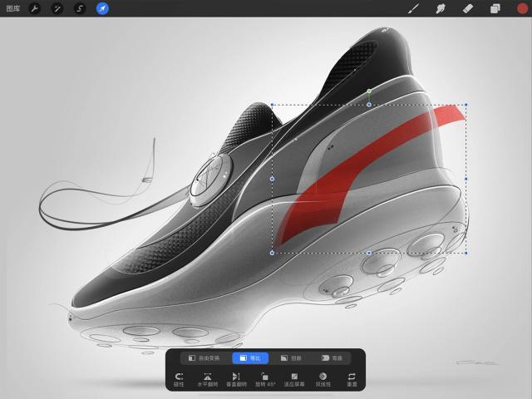This screenshot has width=532, height=399.
Task: Click the bottom-right corner transform handle
Action: point(466,253)
